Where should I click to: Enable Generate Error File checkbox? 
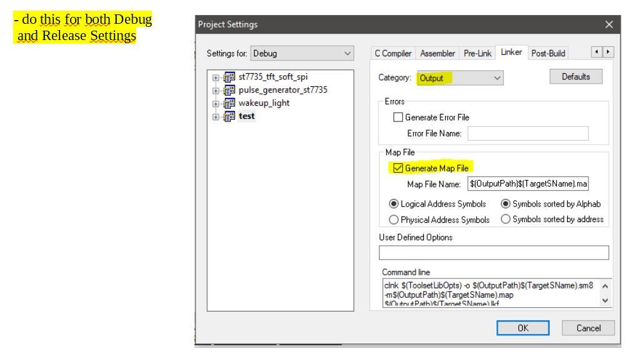tap(398, 117)
